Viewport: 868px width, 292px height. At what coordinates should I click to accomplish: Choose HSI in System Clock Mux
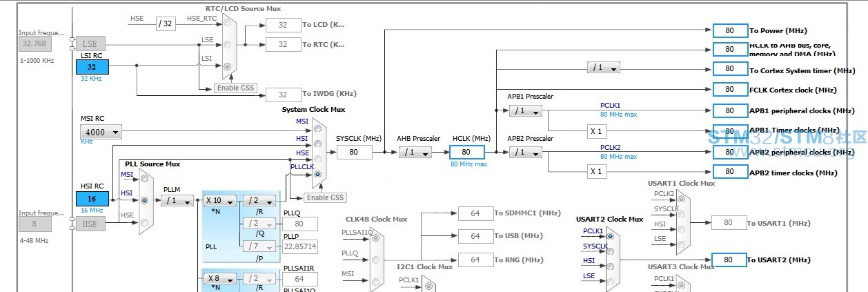coord(317,144)
